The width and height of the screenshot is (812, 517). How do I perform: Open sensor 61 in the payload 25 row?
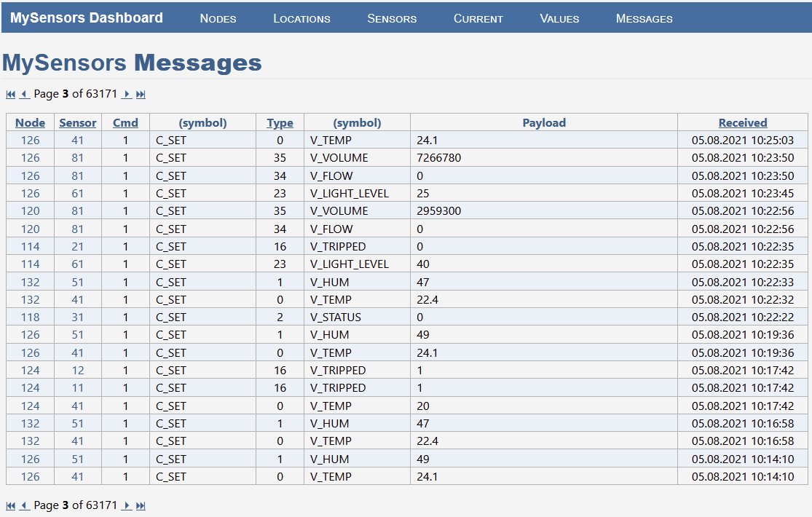click(78, 194)
